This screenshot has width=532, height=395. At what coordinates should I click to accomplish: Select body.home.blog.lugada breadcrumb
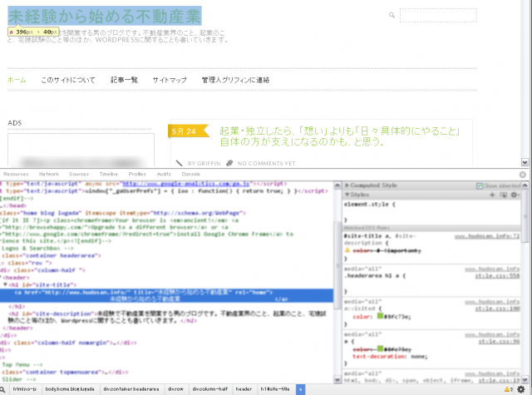point(70,389)
